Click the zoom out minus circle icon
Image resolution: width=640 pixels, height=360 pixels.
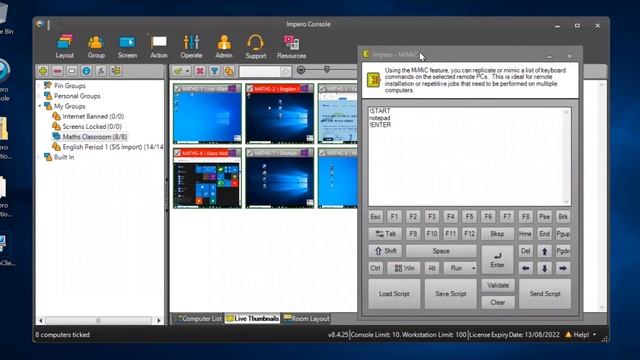[301, 70]
